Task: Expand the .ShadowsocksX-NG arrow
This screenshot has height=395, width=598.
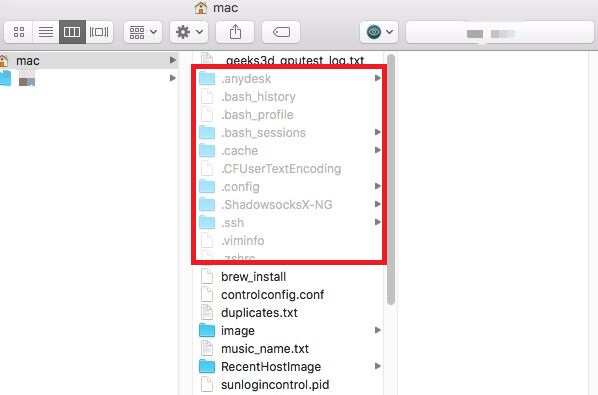Action: [x=378, y=204]
